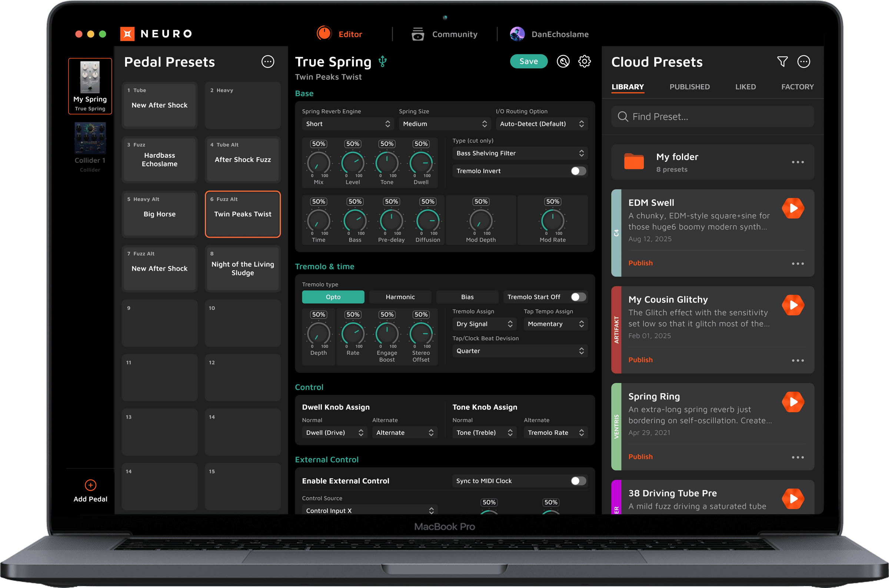Select preset slot 6 Twin Peaks Twist
Image resolution: width=889 pixels, height=588 pixels.
[243, 214]
